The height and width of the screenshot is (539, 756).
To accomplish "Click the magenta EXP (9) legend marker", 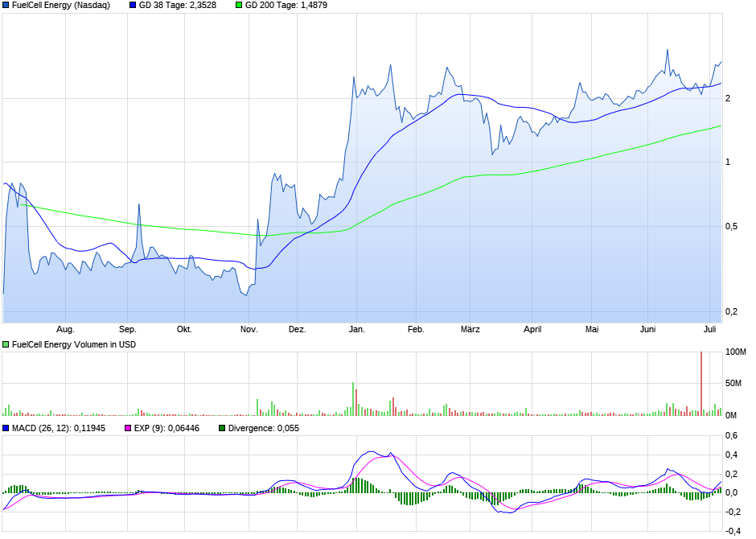I will click(x=127, y=428).
